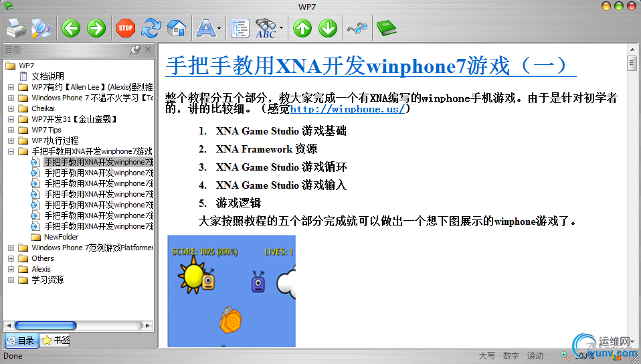Click the eyeglasses toolbar icon

[x=357, y=28]
